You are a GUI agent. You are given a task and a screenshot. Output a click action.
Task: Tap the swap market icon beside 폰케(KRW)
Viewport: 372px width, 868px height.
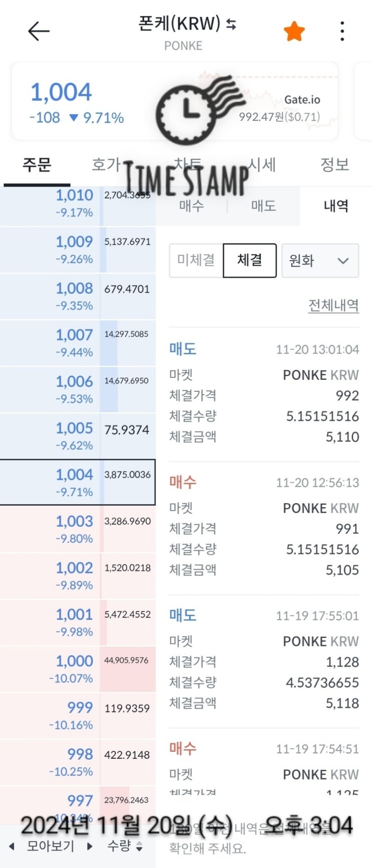pyautogui.click(x=231, y=24)
